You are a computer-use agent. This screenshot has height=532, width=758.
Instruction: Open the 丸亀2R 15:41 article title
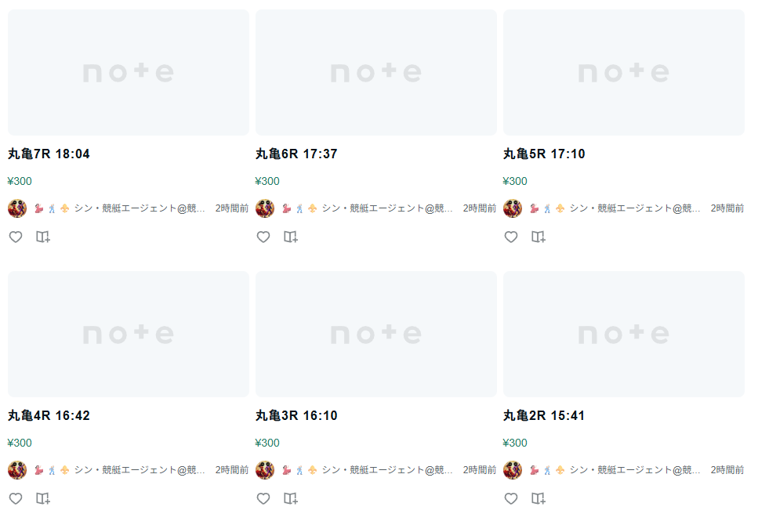[x=544, y=416]
